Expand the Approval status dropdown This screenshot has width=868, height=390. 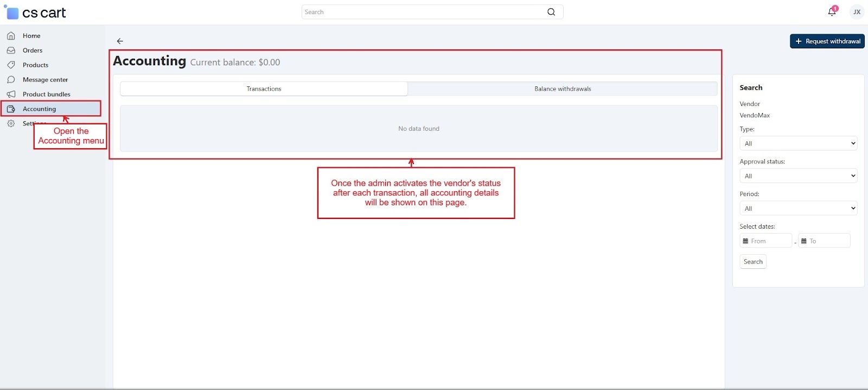click(x=798, y=176)
